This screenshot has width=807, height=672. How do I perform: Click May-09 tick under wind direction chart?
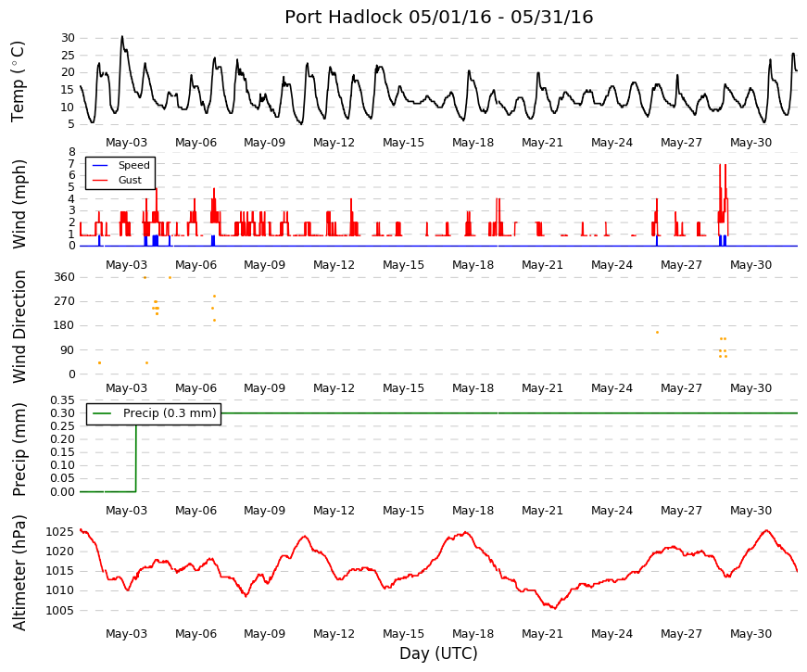[x=264, y=388]
